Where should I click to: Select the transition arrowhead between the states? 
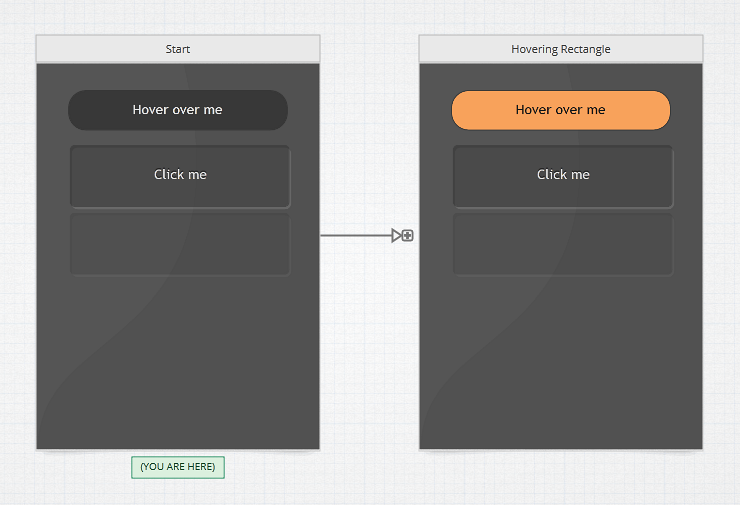(396, 236)
